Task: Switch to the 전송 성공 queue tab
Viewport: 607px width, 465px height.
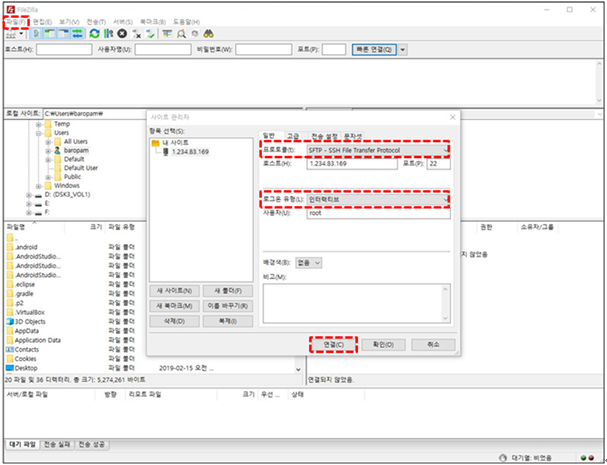Action: coord(92,444)
